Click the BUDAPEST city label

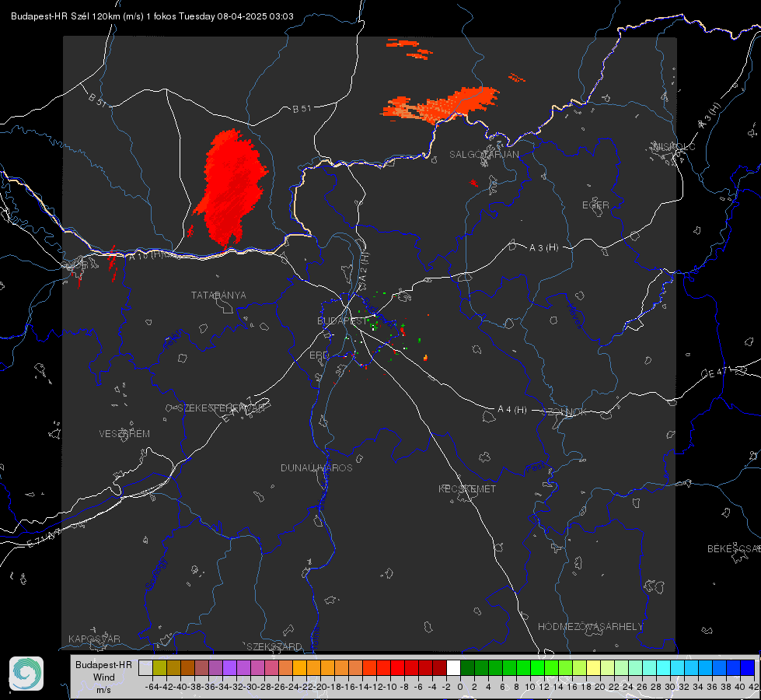[x=342, y=321]
